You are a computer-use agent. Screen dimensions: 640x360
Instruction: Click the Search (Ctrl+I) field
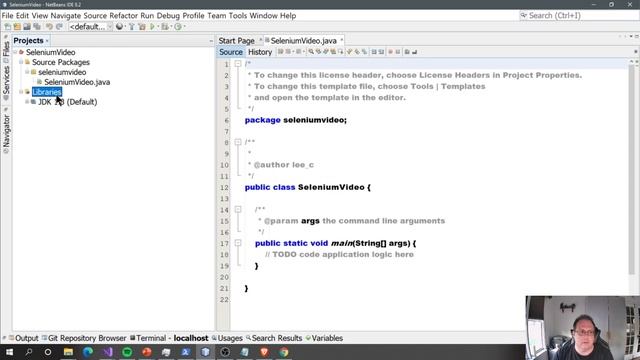coord(579,16)
